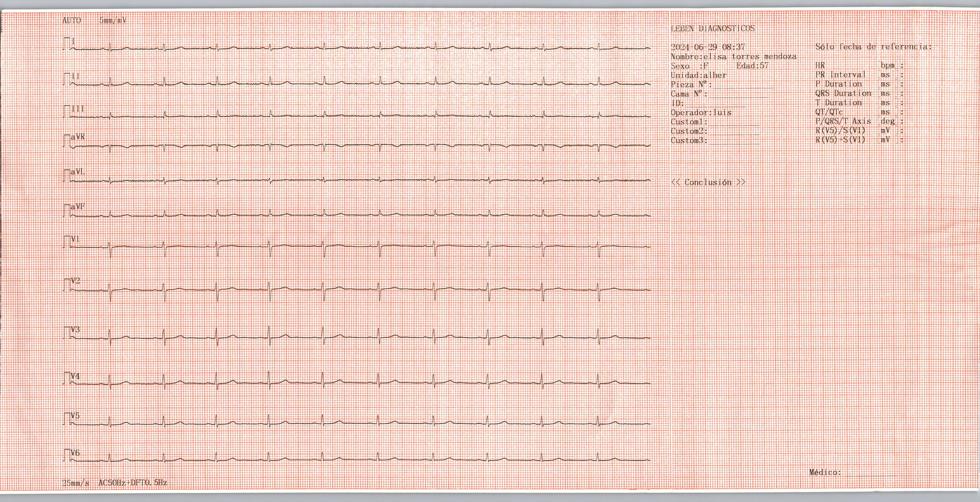Image resolution: width=980 pixels, height=502 pixels.
Task: Select the aVR lead label
Action: click(78, 137)
